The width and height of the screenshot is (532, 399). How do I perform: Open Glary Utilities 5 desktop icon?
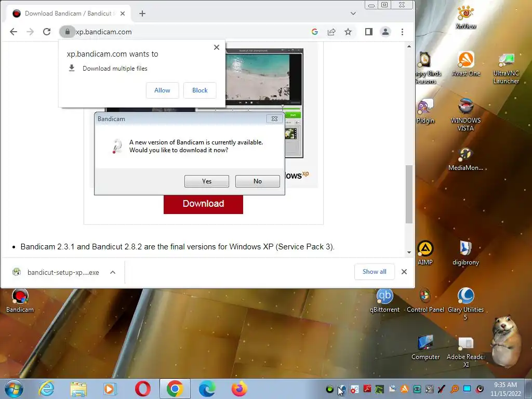(465, 304)
